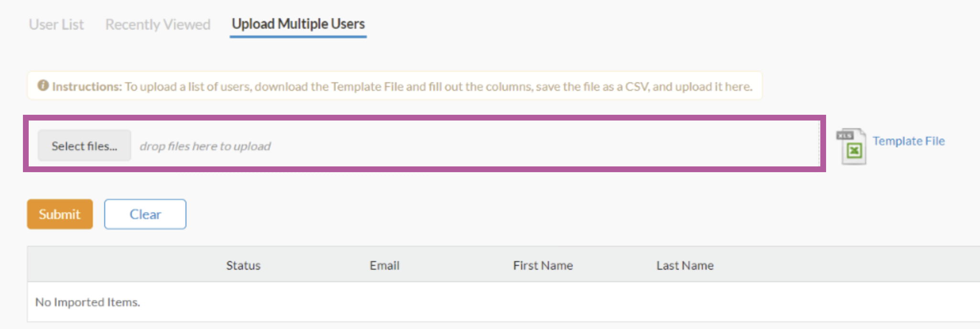Switch to the User List tab
The image size is (980, 329).
point(56,24)
